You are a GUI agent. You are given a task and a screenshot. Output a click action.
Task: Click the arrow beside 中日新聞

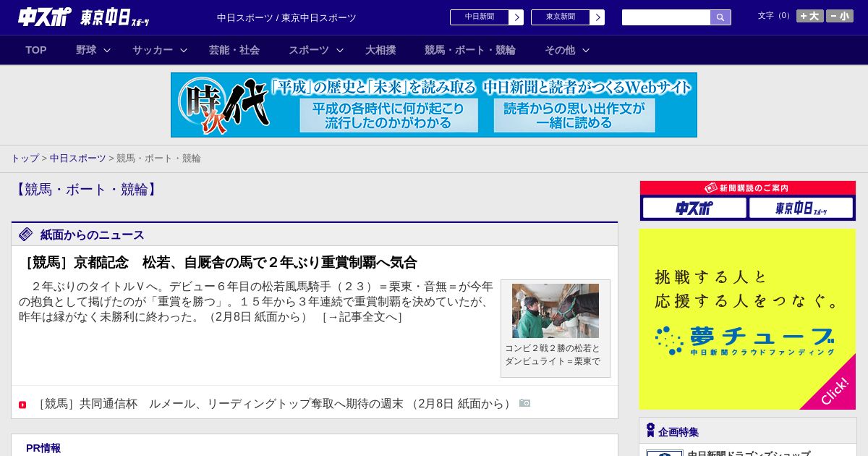[x=516, y=17]
